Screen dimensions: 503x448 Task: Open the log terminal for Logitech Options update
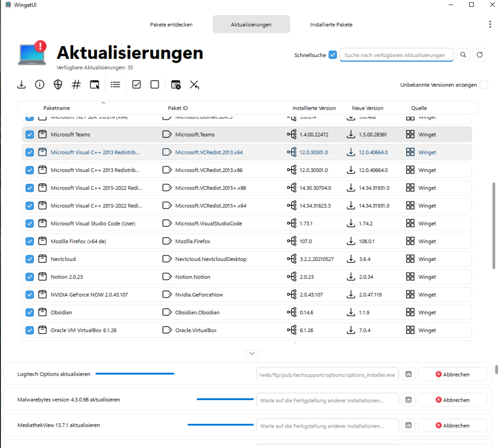pyautogui.click(x=408, y=374)
